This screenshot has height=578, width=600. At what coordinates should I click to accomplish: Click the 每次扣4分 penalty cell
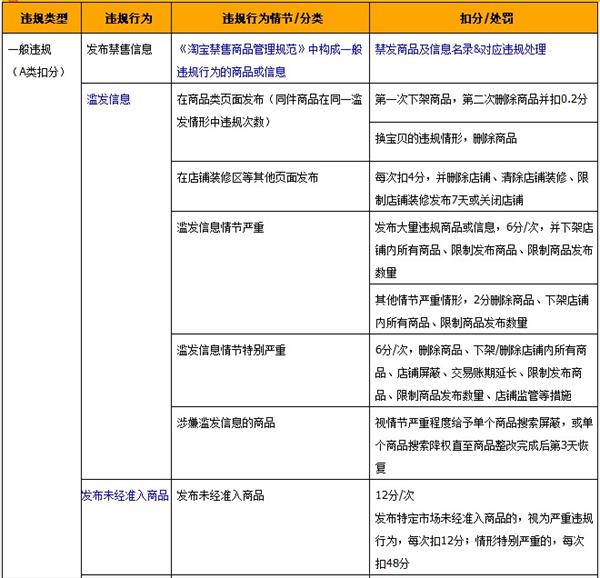[x=480, y=186]
